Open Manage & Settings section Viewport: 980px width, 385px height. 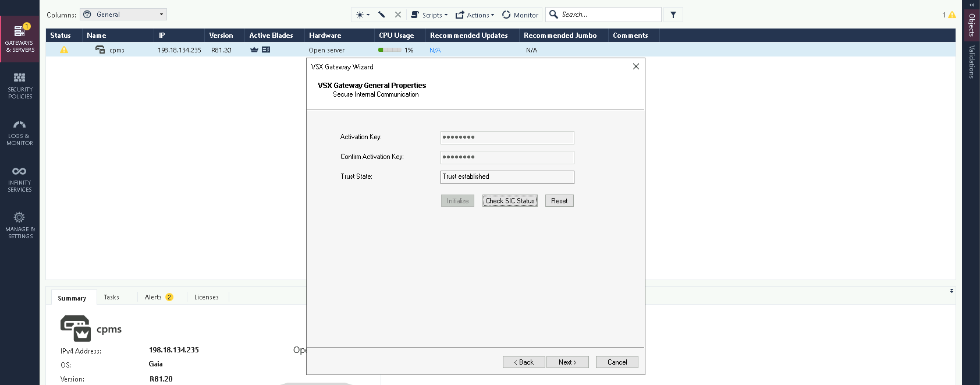(x=20, y=225)
